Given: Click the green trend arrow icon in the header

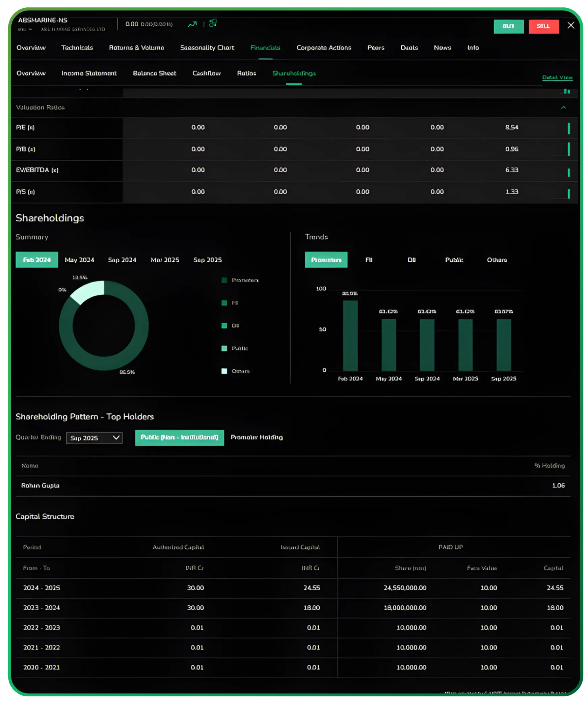Looking at the screenshot, I should (x=193, y=24).
